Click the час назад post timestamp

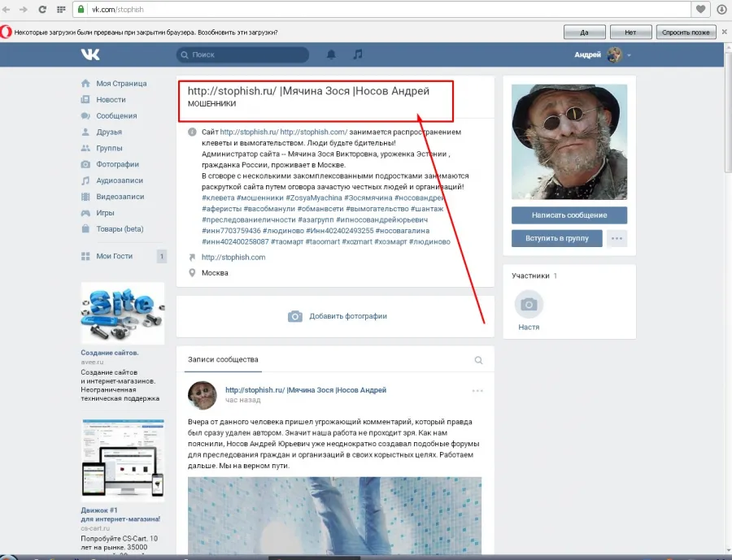point(242,400)
